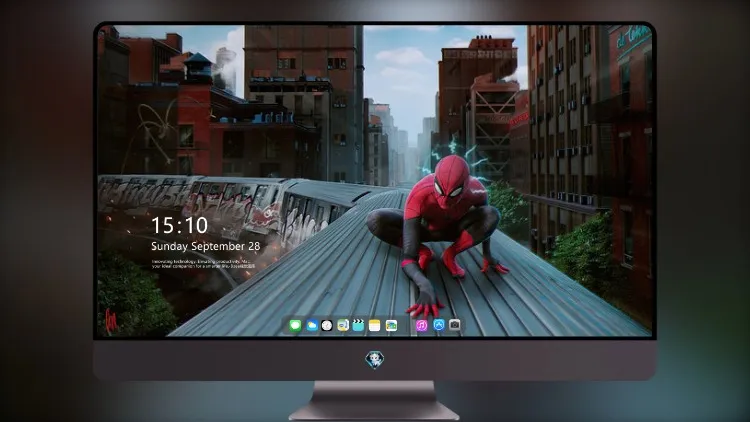Viewport: 750px width, 422px height.
Task: Click the date text Sunday September 28
Action: point(206,246)
